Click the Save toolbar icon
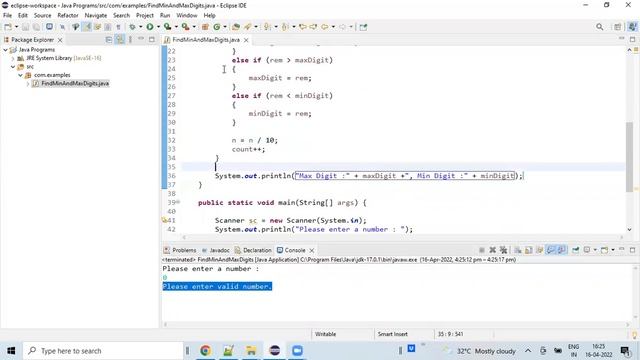 point(25,27)
